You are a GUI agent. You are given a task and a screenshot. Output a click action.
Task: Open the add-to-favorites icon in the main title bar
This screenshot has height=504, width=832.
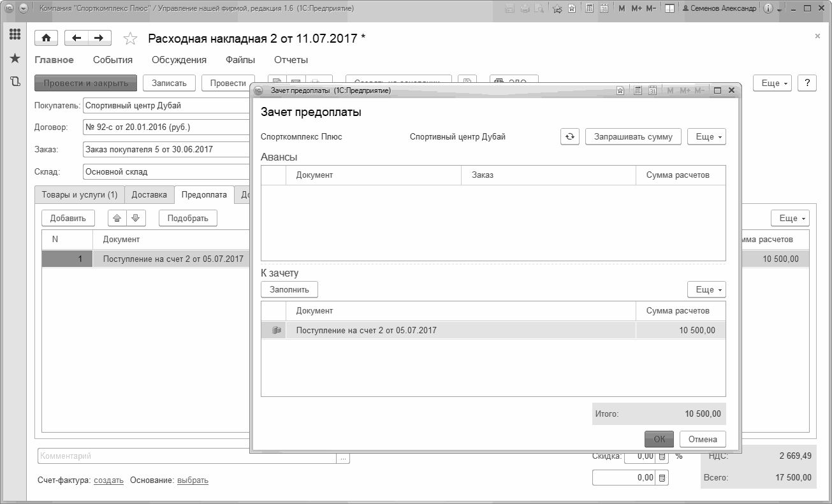coord(557,9)
